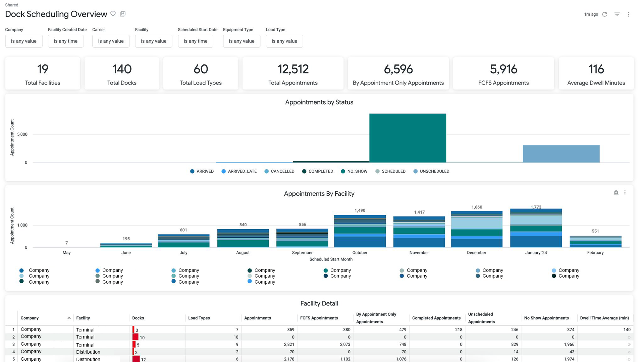Click alert bell on Appointments By Facility
The image size is (644, 362).
point(616,192)
